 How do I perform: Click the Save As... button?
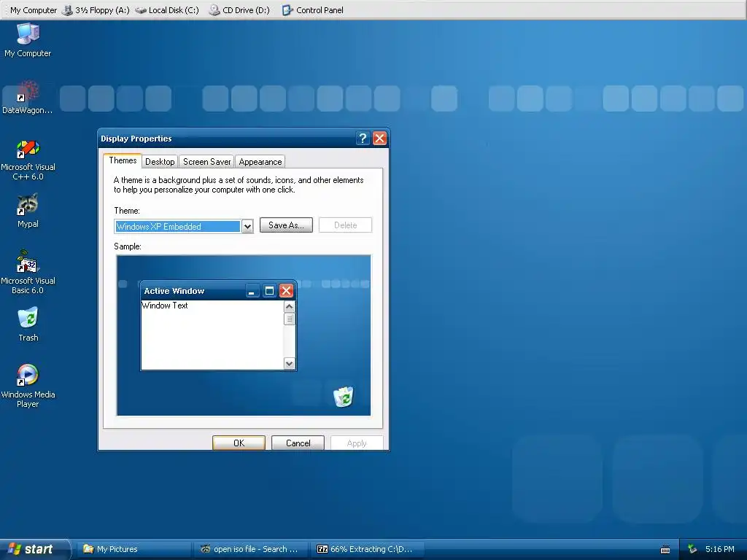286,225
